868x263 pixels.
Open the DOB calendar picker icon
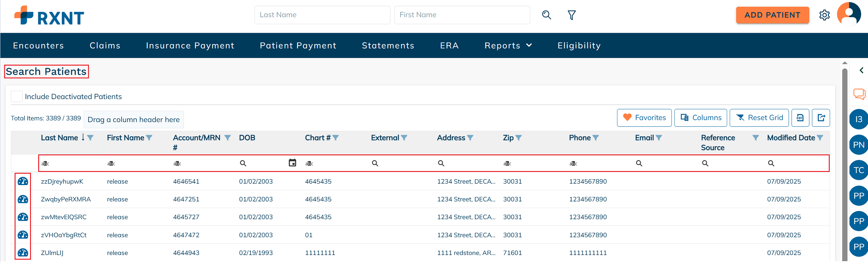[x=292, y=163]
